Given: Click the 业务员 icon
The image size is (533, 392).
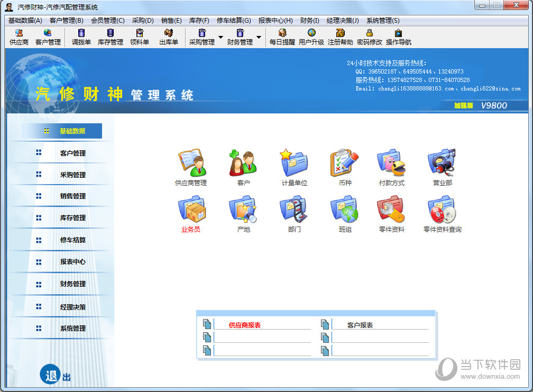Looking at the screenshot, I should (x=191, y=209).
